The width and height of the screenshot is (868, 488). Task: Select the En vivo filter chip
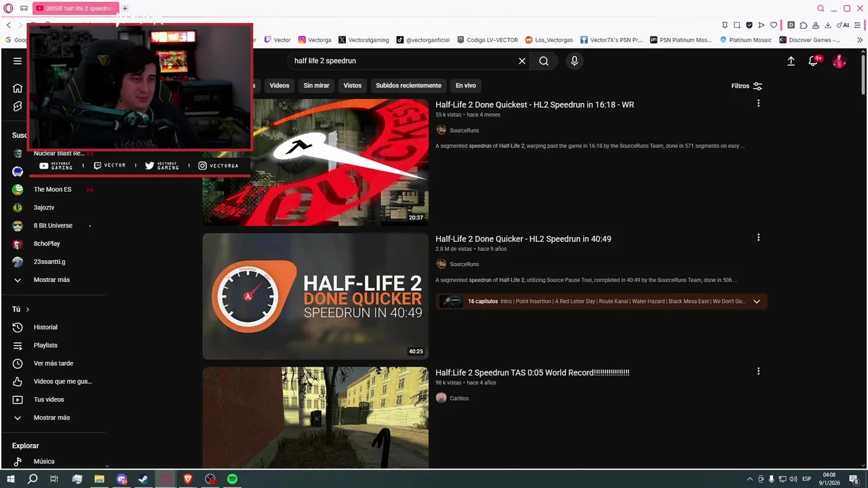coord(465,85)
